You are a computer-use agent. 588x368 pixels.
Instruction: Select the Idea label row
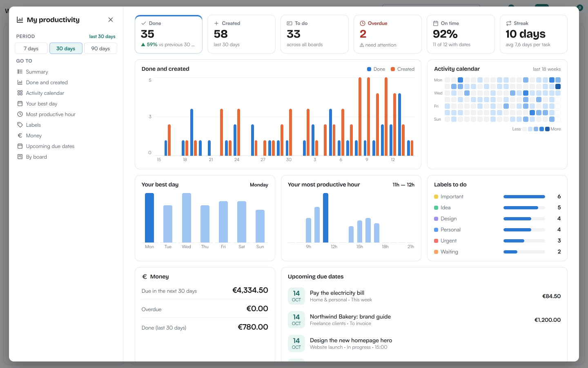pyautogui.click(x=497, y=208)
